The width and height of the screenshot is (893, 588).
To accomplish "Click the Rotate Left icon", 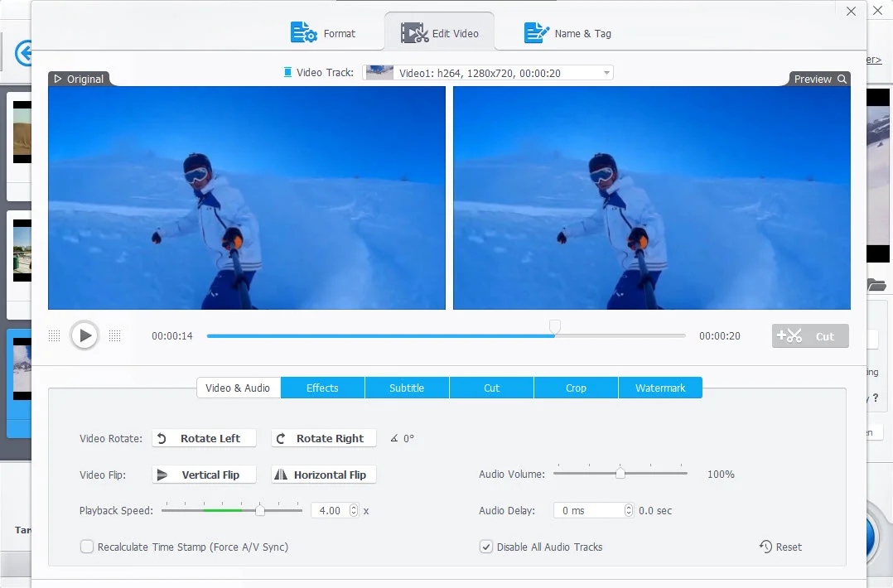I will click(163, 438).
